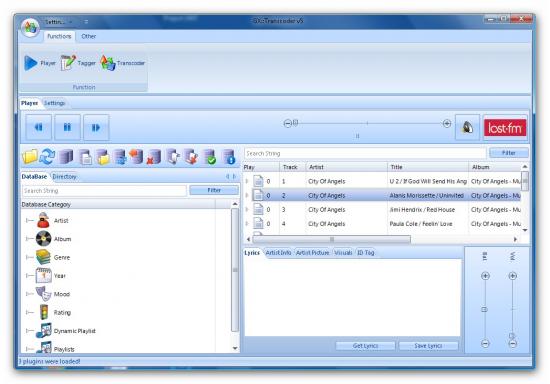Image resolution: width=550 pixels, height=384 pixels.
Task: Click the database icon with white page and arrow
Action: pos(173,157)
